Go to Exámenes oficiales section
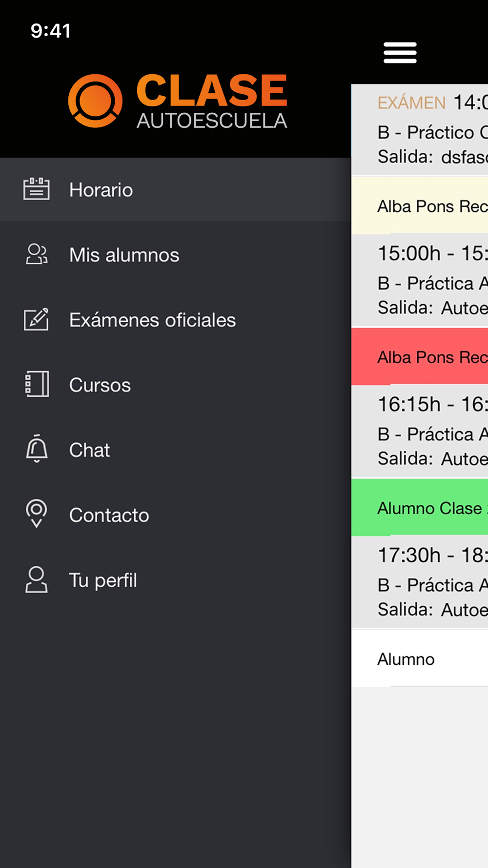Screen dimensions: 488x868 [176, 319]
